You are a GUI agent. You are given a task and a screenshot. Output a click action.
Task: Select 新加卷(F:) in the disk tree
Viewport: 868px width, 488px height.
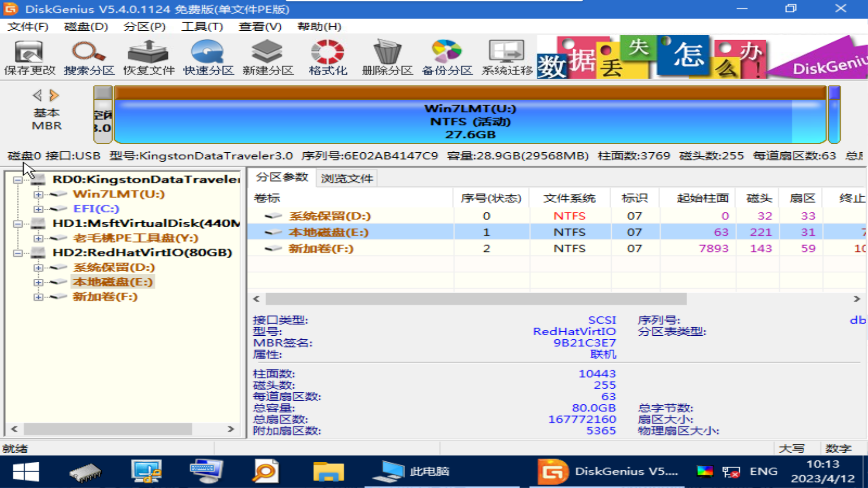point(105,296)
